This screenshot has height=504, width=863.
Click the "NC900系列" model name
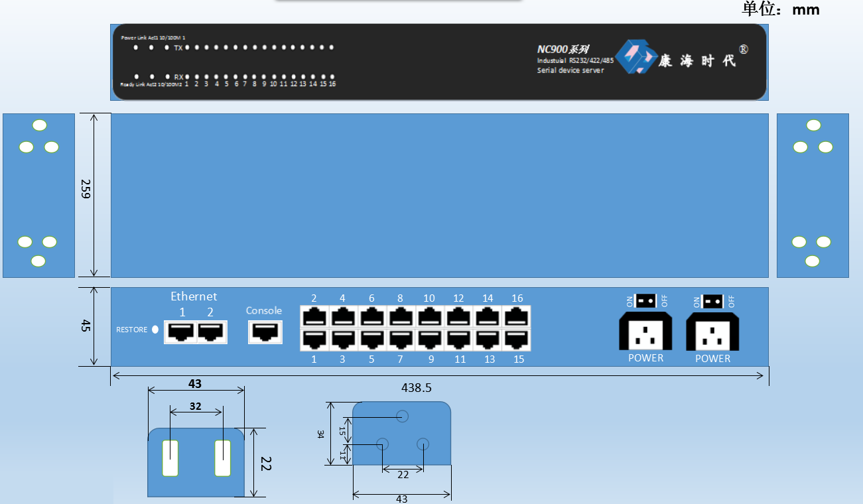[x=563, y=49]
